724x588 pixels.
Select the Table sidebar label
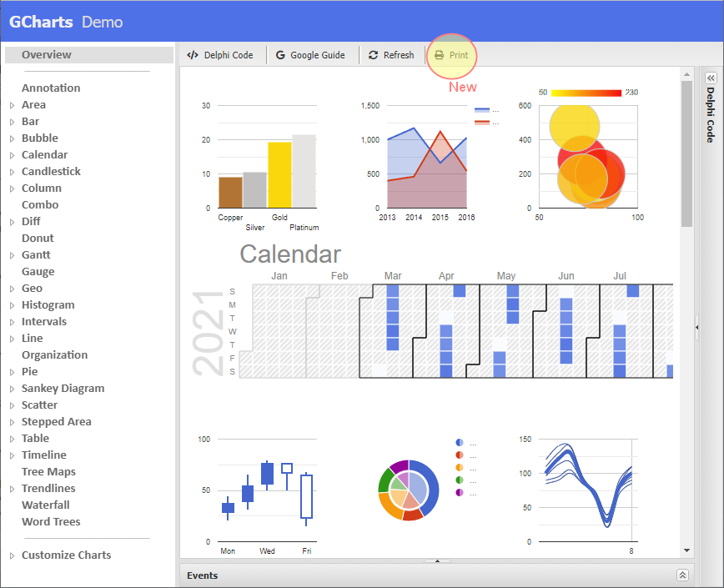[35, 438]
